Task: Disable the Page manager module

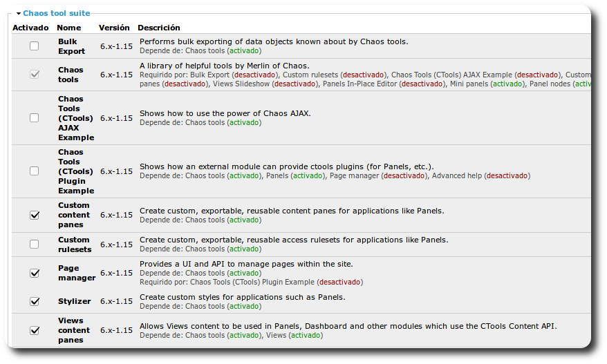Action: pyautogui.click(x=35, y=273)
